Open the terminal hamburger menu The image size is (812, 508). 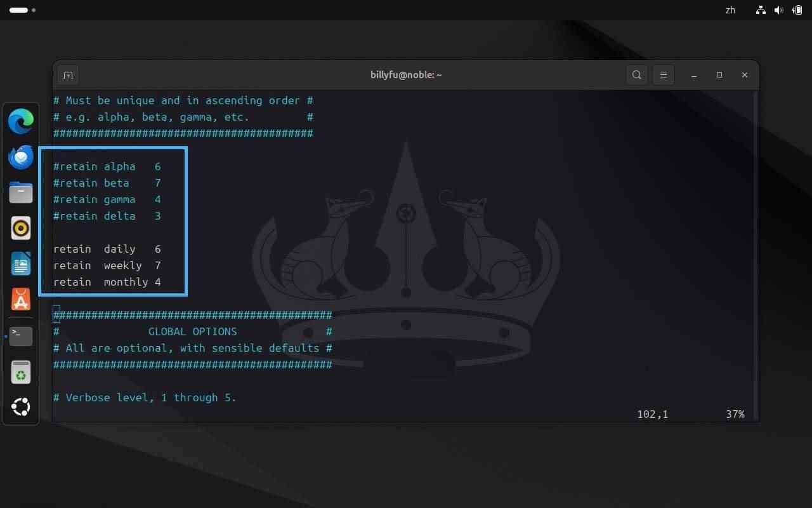tap(664, 75)
